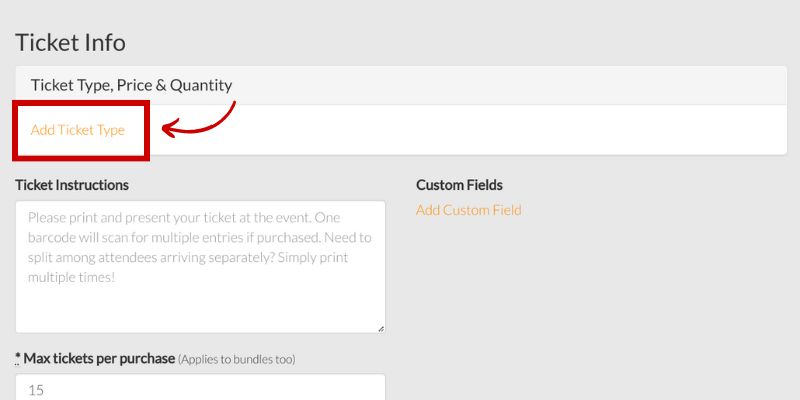
Task: Click the red curved arrow annotation
Action: click(x=199, y=120)
